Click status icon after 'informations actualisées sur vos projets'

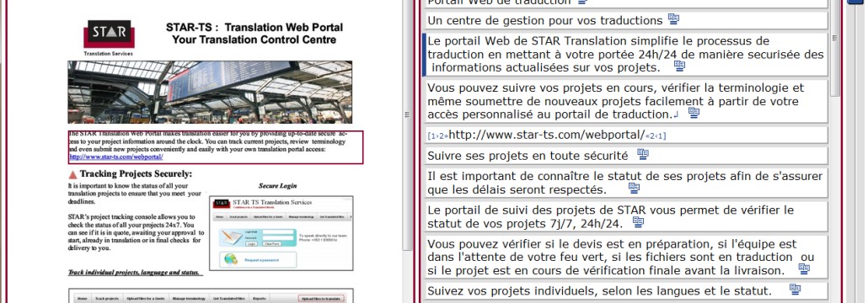(679, 66)
